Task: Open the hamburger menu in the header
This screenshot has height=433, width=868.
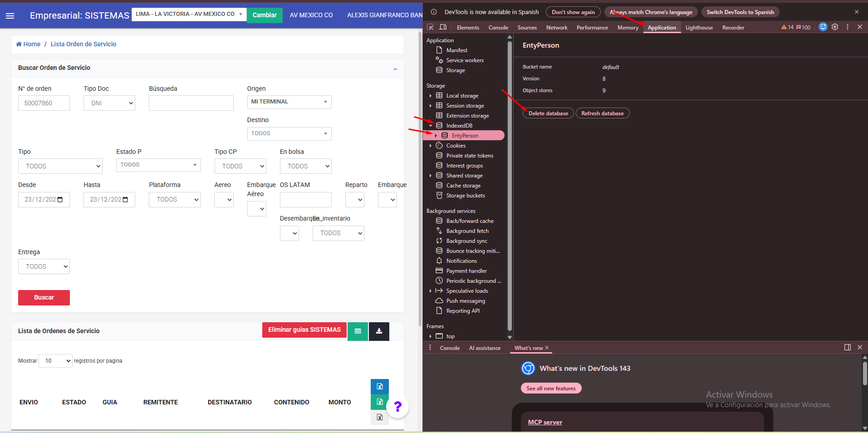Action: pos(10,16)
